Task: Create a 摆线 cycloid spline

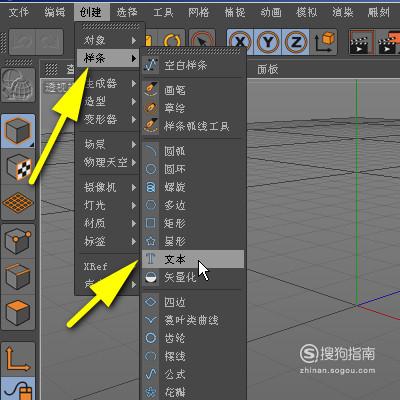Action: (193, 356)
